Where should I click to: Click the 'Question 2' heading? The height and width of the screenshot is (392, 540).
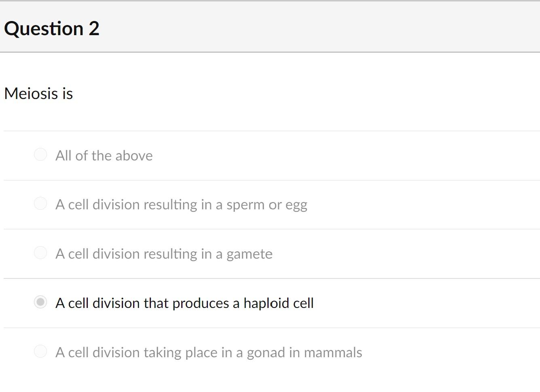52,28
